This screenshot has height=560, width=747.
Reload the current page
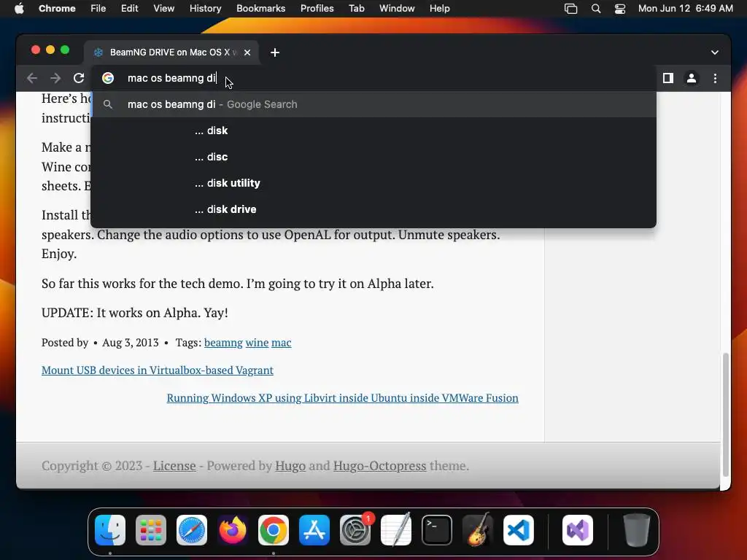point(79,78)
